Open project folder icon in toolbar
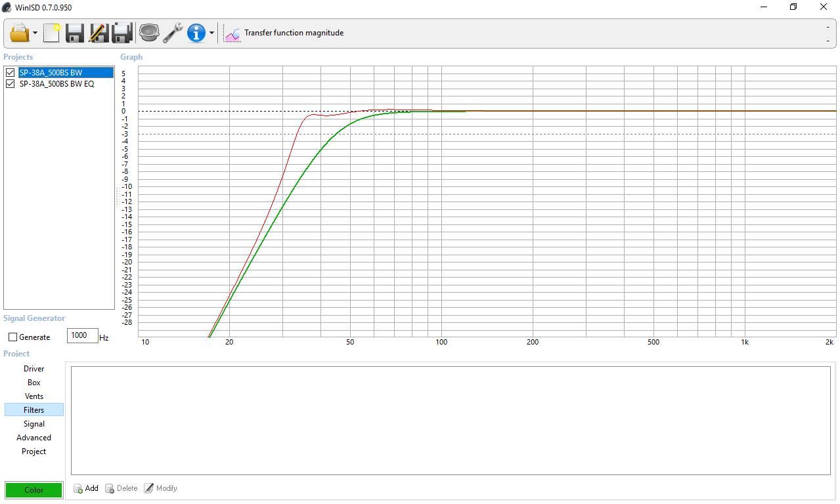Image resolution: width=840 pixels, height=504 pixels. (x=20, y=33)
